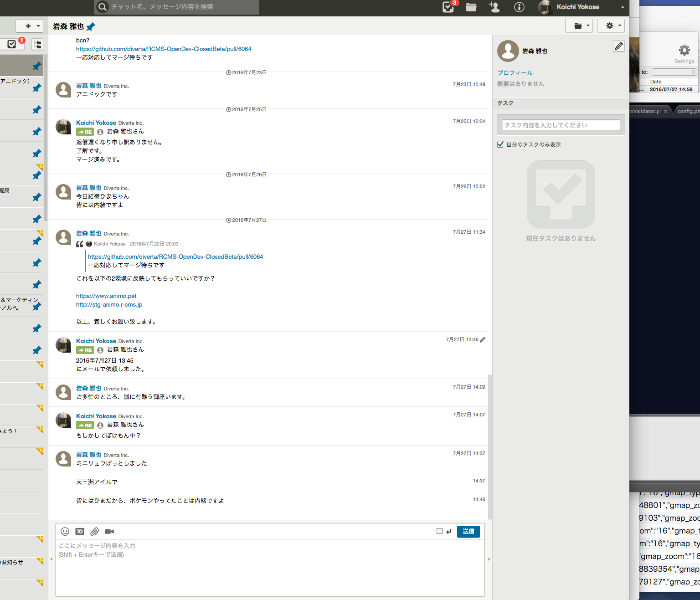This screenshot has width=700, height=600.
Task: Open the https://www.animo.pet link
Action: click(106, 296)
